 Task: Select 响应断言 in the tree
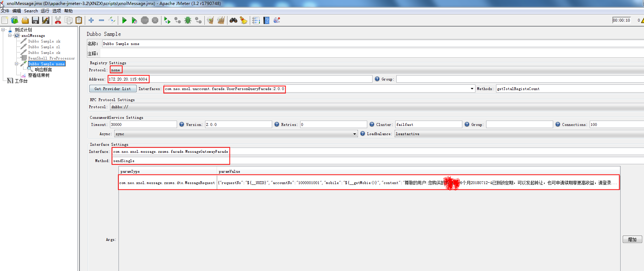tap(43, 70)
